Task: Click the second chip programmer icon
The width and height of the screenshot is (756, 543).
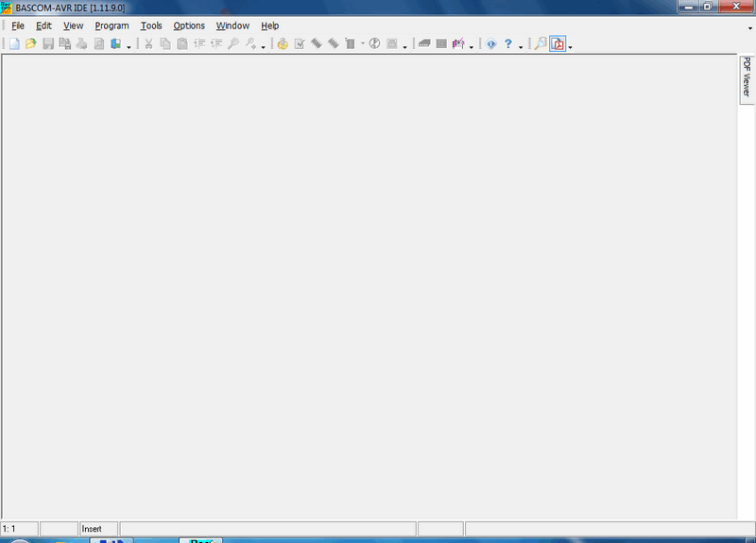Action: click(334, 43)
